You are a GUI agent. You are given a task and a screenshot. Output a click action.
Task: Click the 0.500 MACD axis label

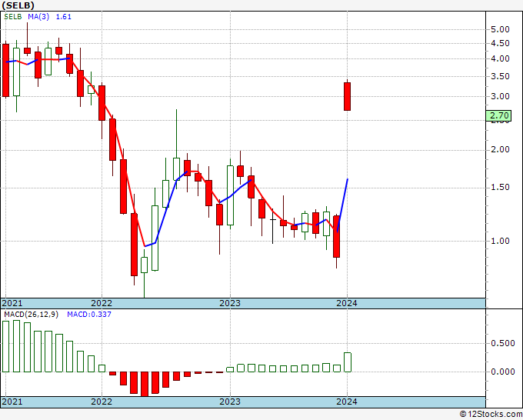pyautogui.click(x=503, y=343)
